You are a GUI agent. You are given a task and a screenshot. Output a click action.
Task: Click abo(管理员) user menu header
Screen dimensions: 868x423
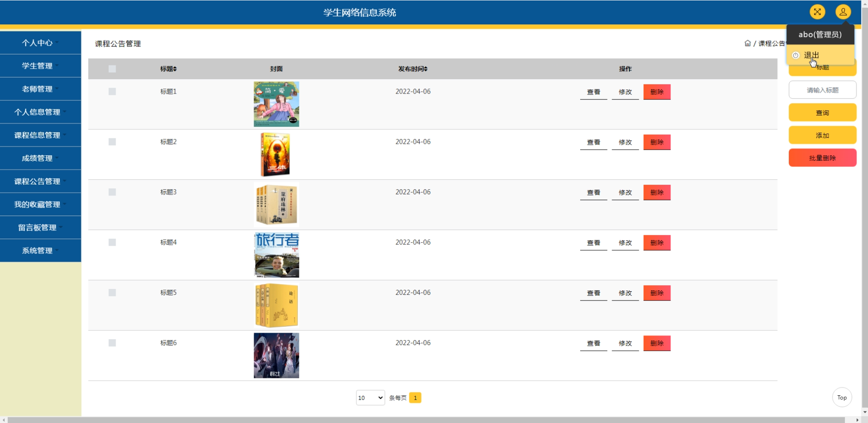[x=820, y=35]
